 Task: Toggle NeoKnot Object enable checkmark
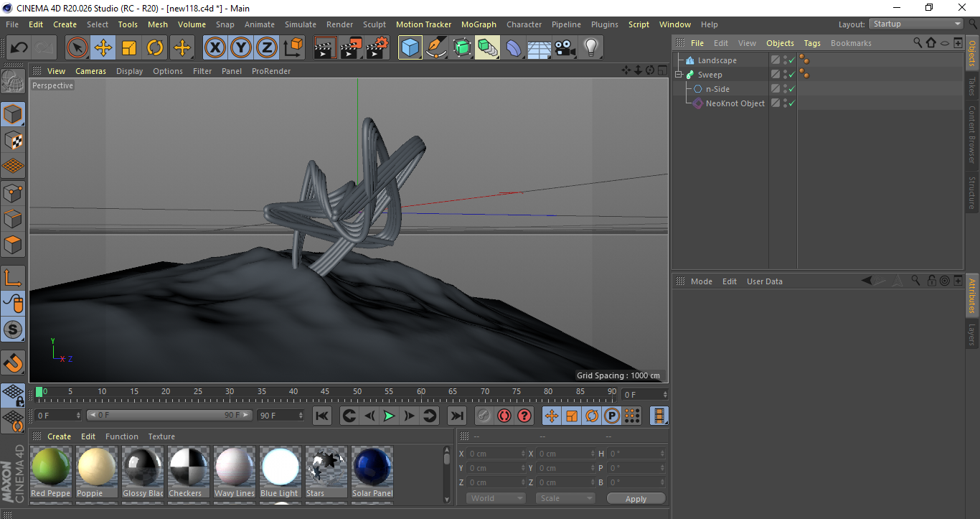click(x=792, y=103)
